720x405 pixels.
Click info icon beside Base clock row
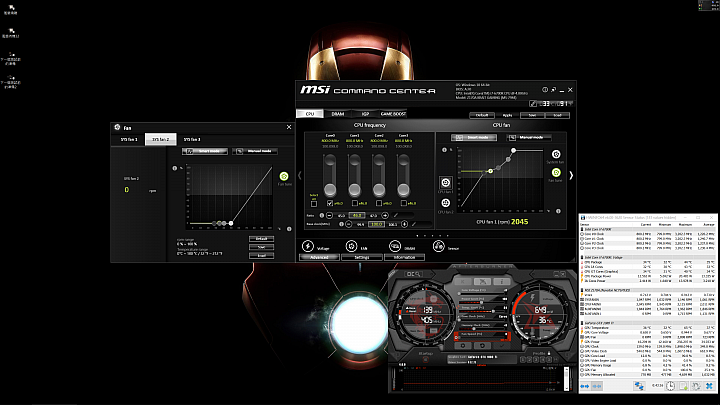click(x=341, y=224)
